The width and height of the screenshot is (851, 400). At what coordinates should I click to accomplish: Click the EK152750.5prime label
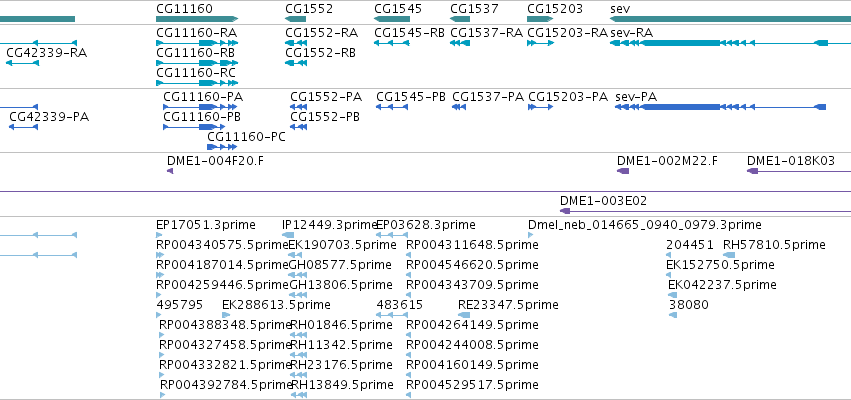click(x=720, y=265)
